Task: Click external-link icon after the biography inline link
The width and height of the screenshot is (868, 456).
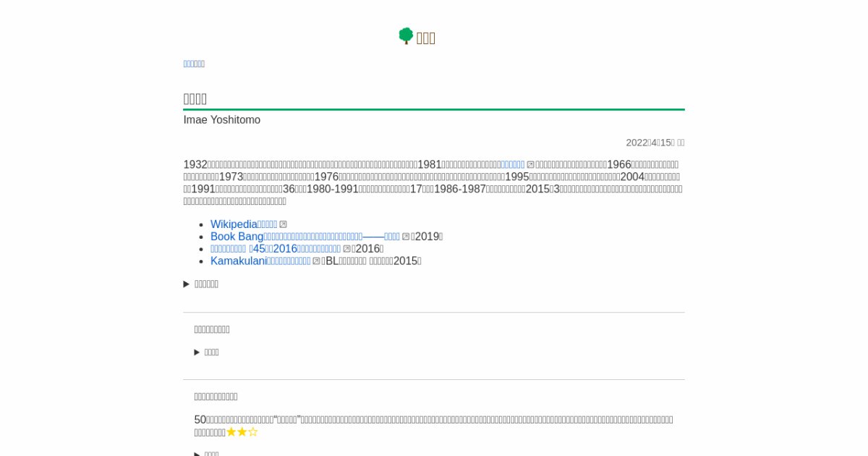Action: point(531,165)
